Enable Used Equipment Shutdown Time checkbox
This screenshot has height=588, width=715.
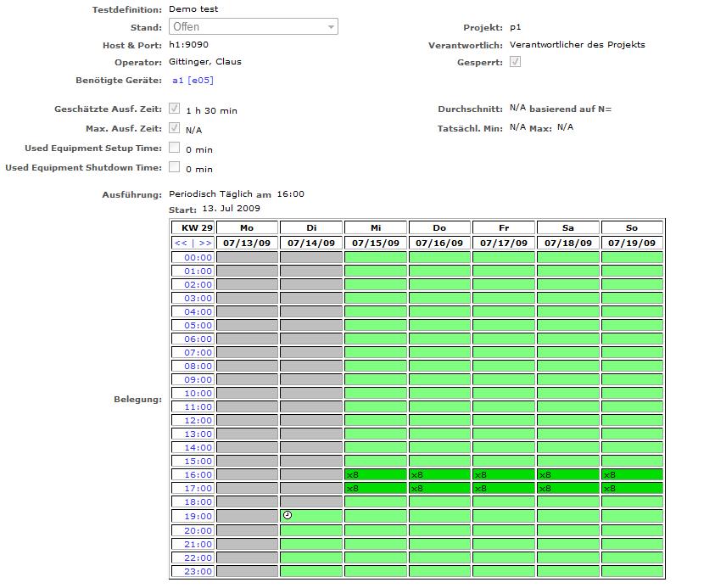[x=175, y=168]
